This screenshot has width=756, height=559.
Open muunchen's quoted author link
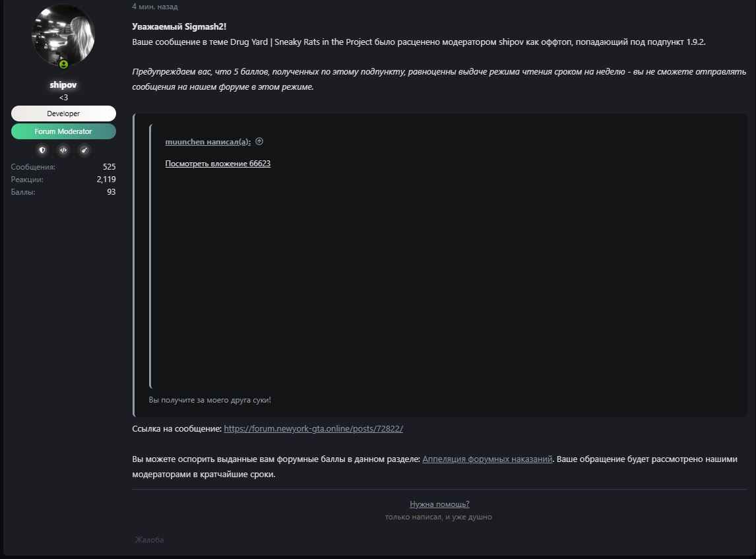[208, 142]
